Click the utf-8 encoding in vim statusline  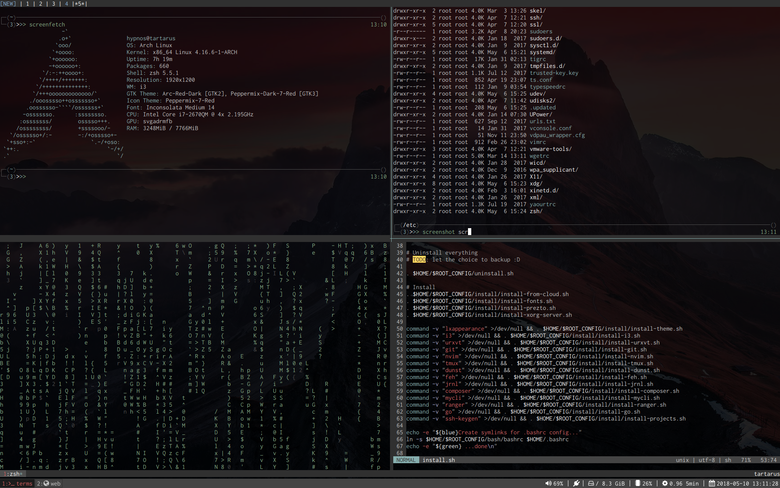[706, 460]
